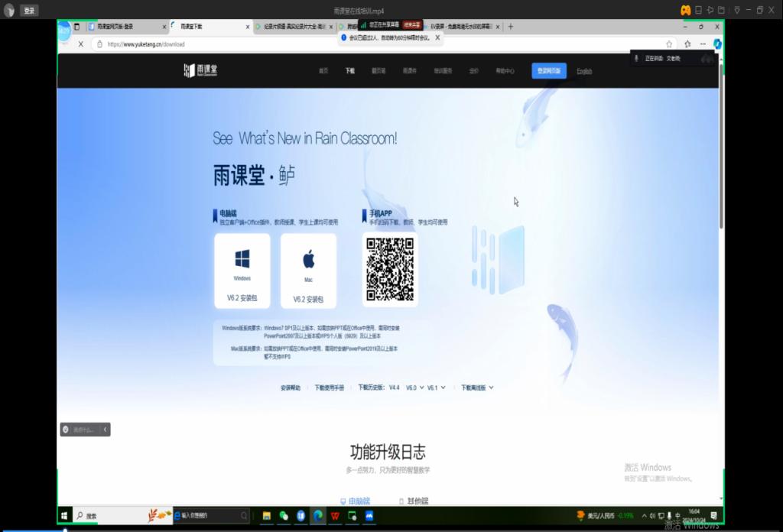This screenshot has height=532, width=783.
Task: Expand the 下载离线版 dropdown
Action: (x=477, y=388)
